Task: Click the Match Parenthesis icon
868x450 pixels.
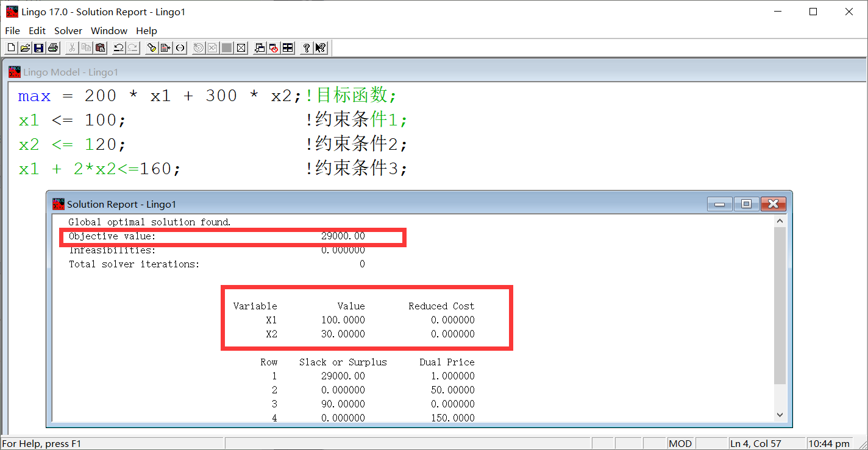Action: click(x=180, y=47)
